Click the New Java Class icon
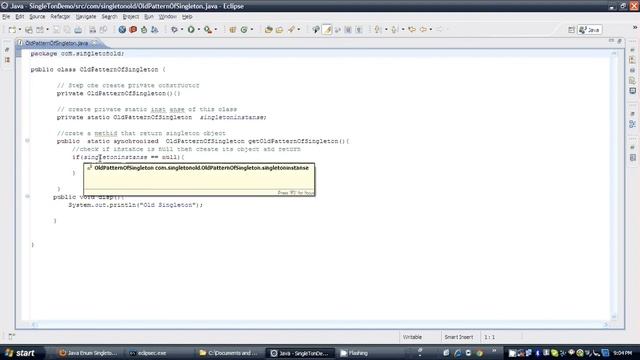 point(244,30)
